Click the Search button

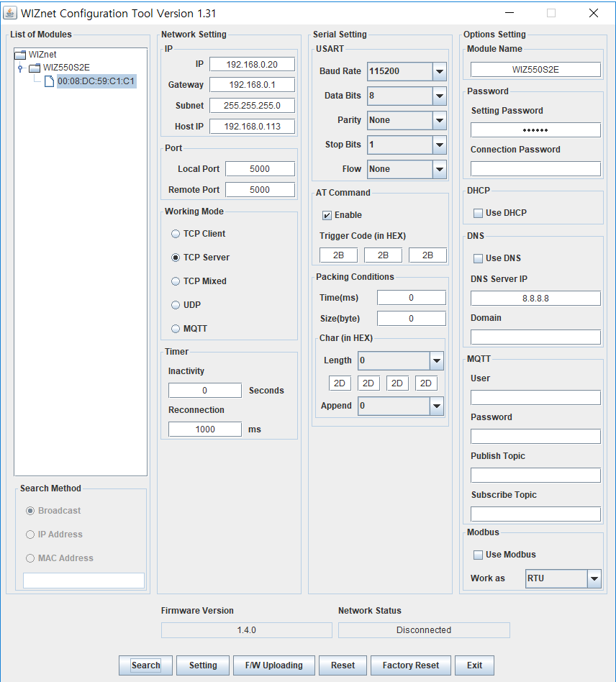tap(146, 665)
